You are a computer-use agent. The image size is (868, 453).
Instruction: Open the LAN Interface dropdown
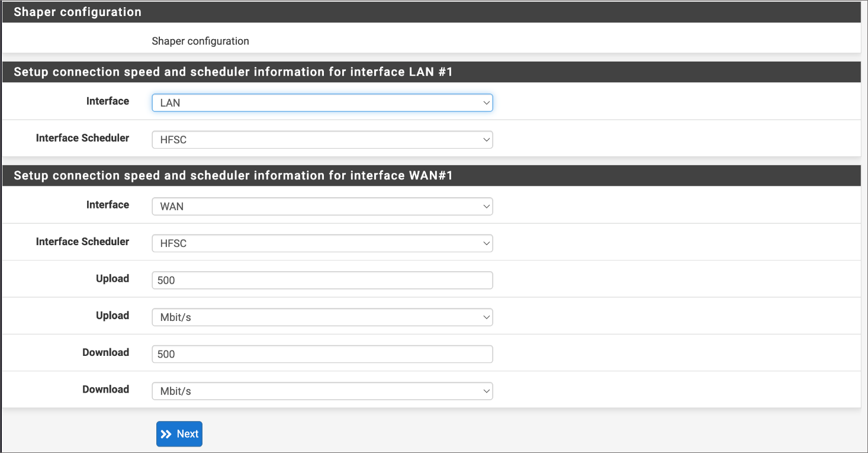[322, 102]
